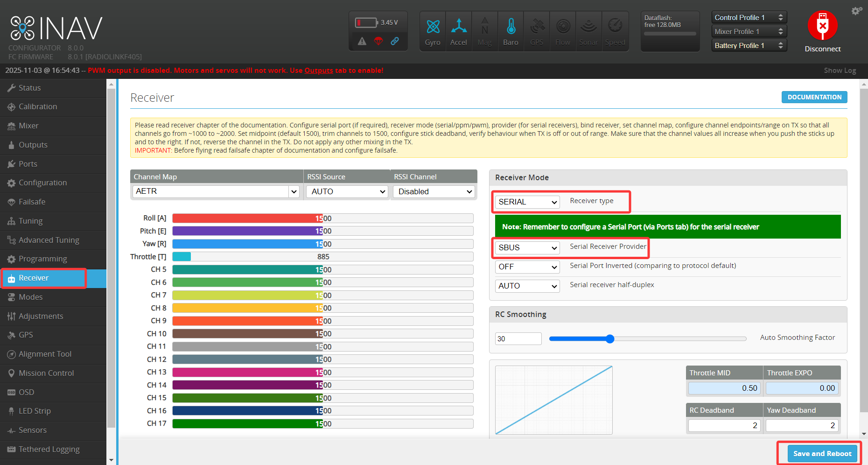Switch to the Ports tab in sidebar
Image resolution: width=868 pixels, height=465 pixels.
[x=28, y=164]
